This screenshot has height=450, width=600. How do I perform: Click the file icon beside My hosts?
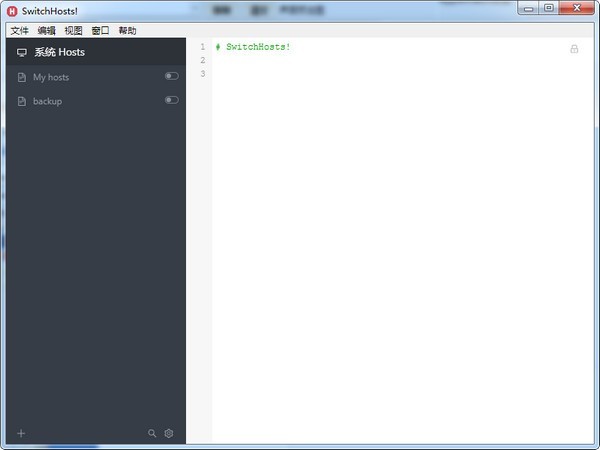coord(22,77)
